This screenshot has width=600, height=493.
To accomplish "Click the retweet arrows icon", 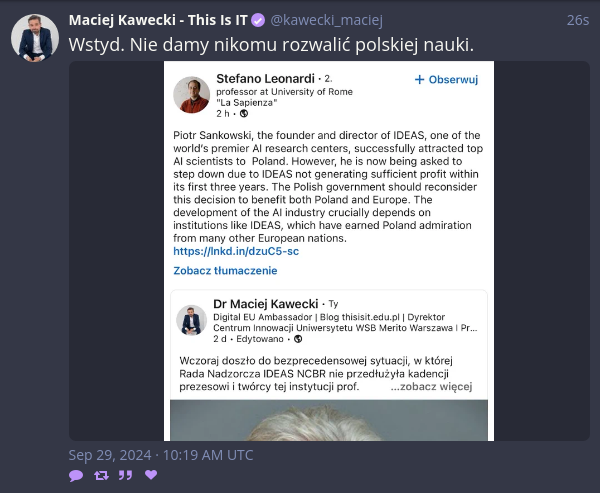I will (101, 475).
